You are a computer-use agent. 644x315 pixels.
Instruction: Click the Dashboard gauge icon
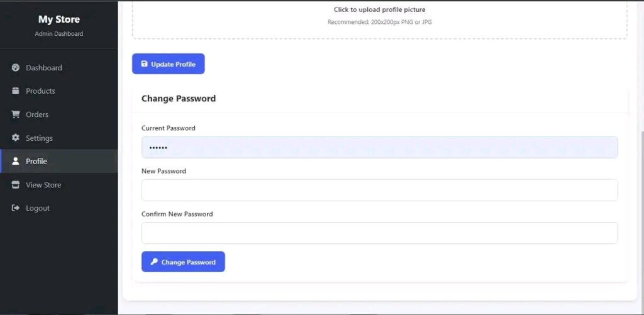point(16,68)
